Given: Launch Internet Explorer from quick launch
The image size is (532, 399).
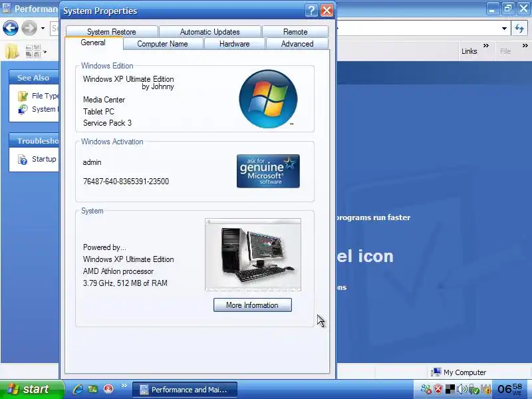Looking at the screenshot, I should [78, 389].
